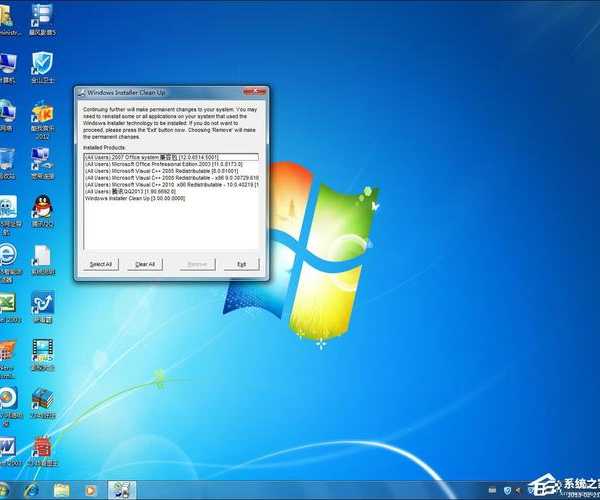Open the film strip video desktop icon

coord(42,350)
